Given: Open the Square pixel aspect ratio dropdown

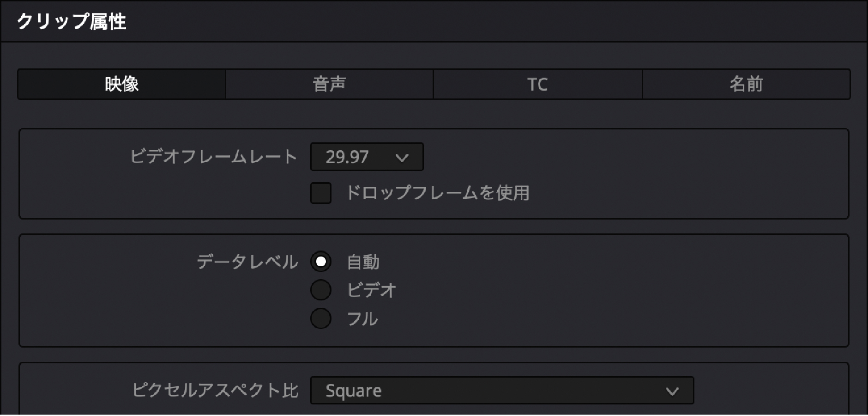Looking at the screenshot, I should [501, 391].
